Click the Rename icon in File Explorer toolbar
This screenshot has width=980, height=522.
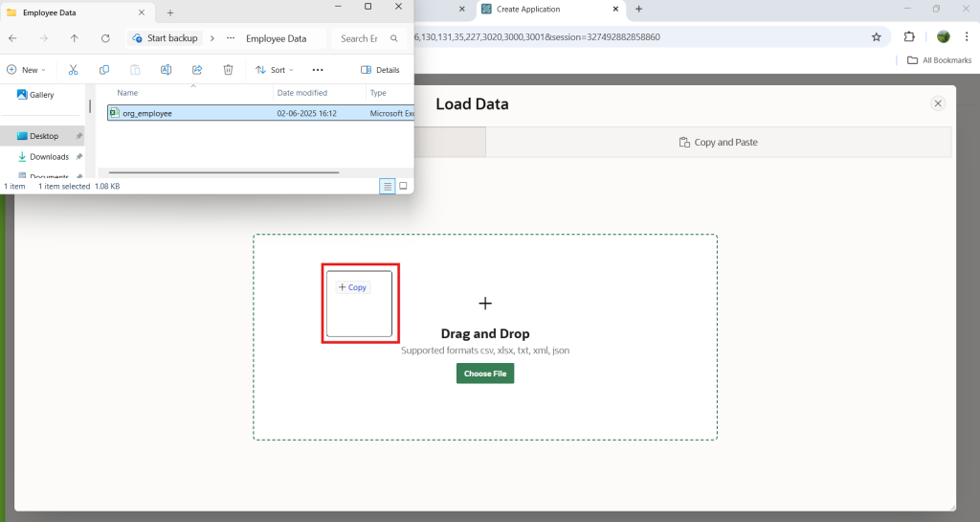[166, 70]
